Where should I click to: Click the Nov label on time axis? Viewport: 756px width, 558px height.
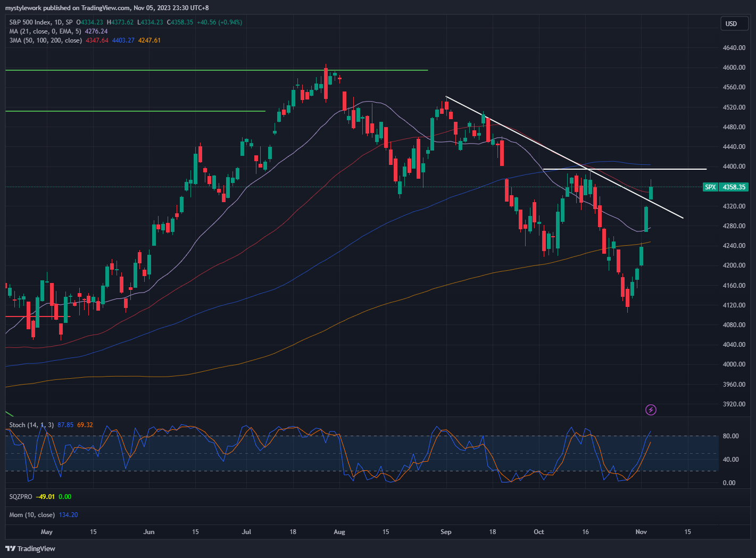(x=641, y=532)
